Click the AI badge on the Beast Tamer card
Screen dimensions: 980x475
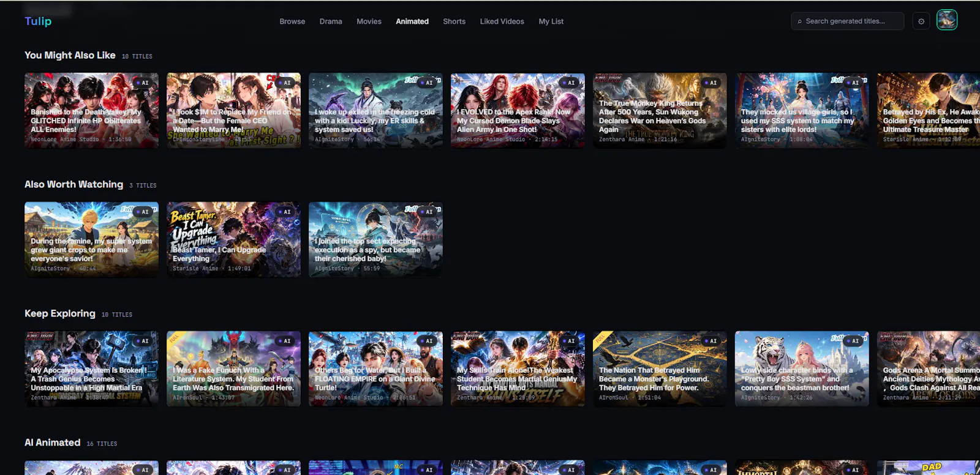click(285, 212)
